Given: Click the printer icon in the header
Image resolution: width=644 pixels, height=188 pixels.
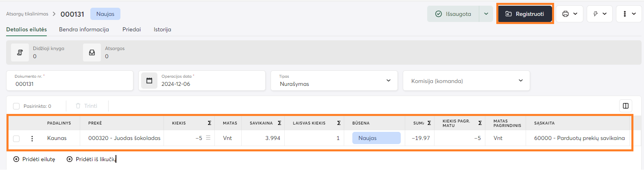Looking at the screenshot, I should point(565,14).
